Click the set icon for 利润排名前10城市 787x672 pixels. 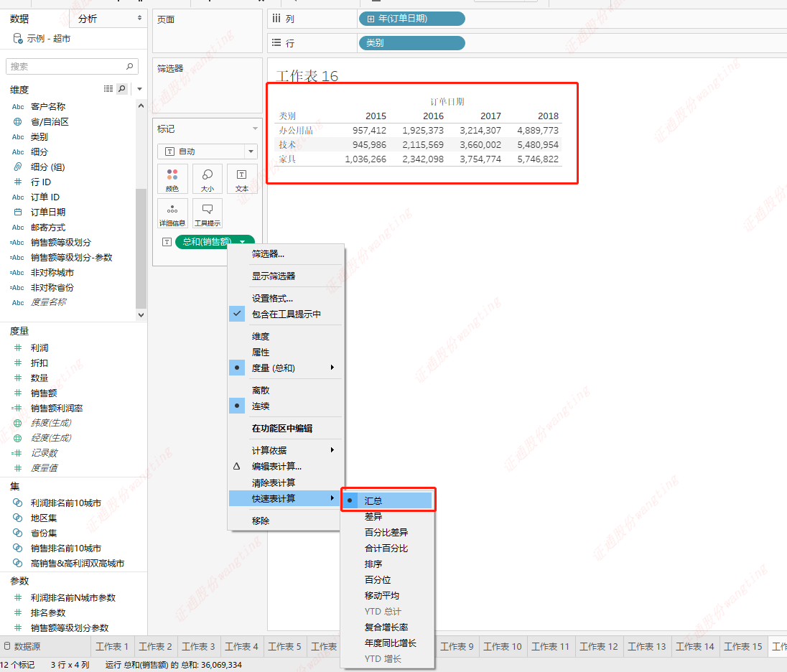[x=17, y=503]
